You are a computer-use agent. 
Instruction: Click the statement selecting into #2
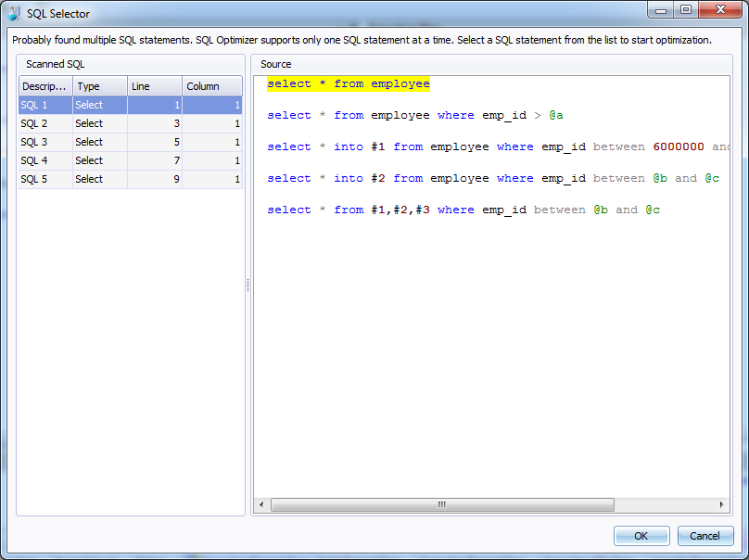click(493, 178)
